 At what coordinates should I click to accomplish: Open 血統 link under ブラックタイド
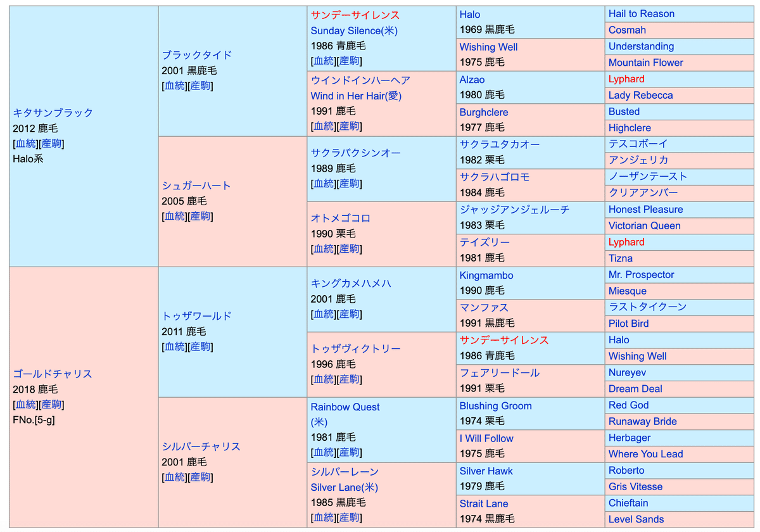[174, 86]
